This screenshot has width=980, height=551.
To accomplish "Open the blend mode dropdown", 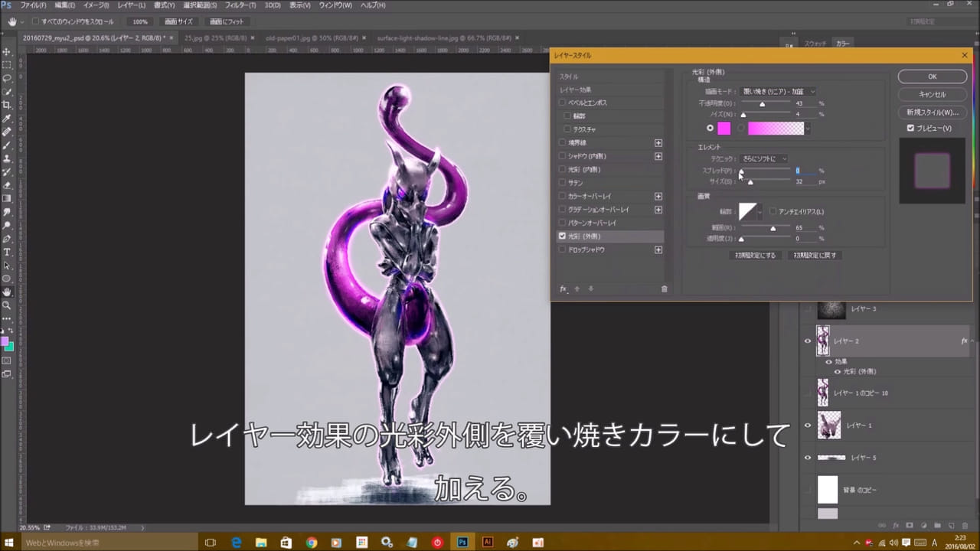I will pyautogui.click(x=779, y=92).
